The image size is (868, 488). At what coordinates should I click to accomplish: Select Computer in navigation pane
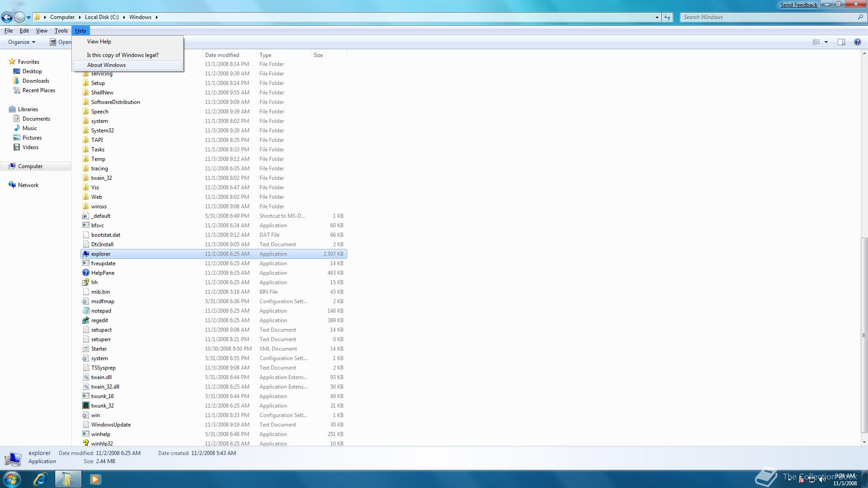[30, 166]
